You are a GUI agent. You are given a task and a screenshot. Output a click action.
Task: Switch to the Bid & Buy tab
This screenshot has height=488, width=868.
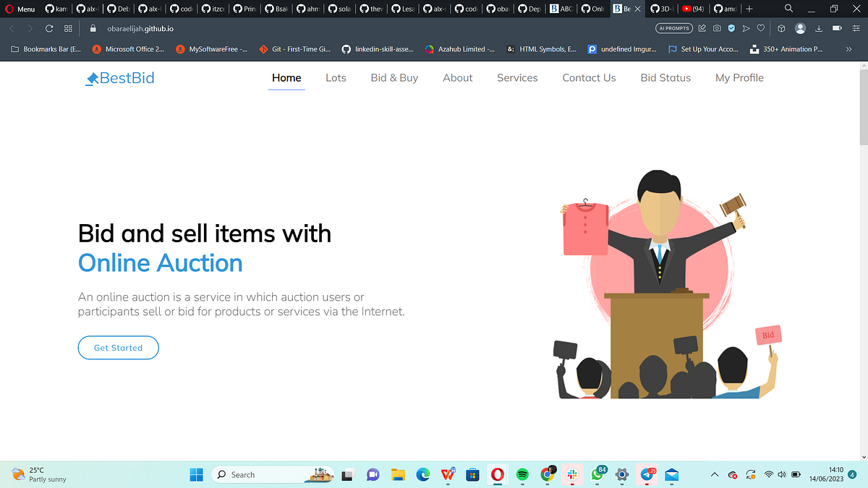394,77
